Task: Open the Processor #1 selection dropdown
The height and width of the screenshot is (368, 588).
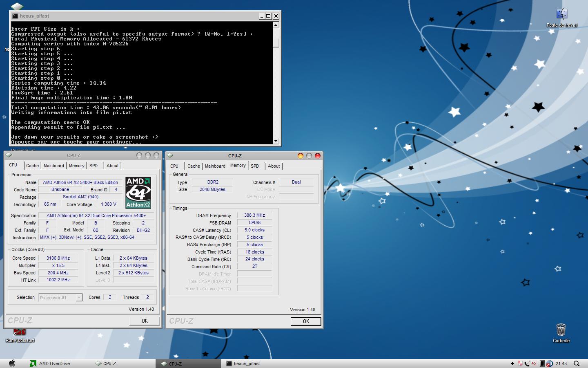Action: pyautogui.click(x=60, y=298)
